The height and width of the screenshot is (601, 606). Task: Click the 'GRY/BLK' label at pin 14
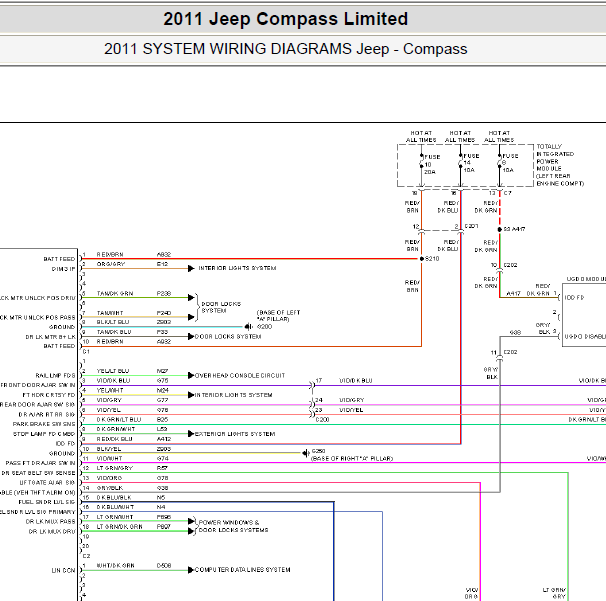(x=109, y=488)
